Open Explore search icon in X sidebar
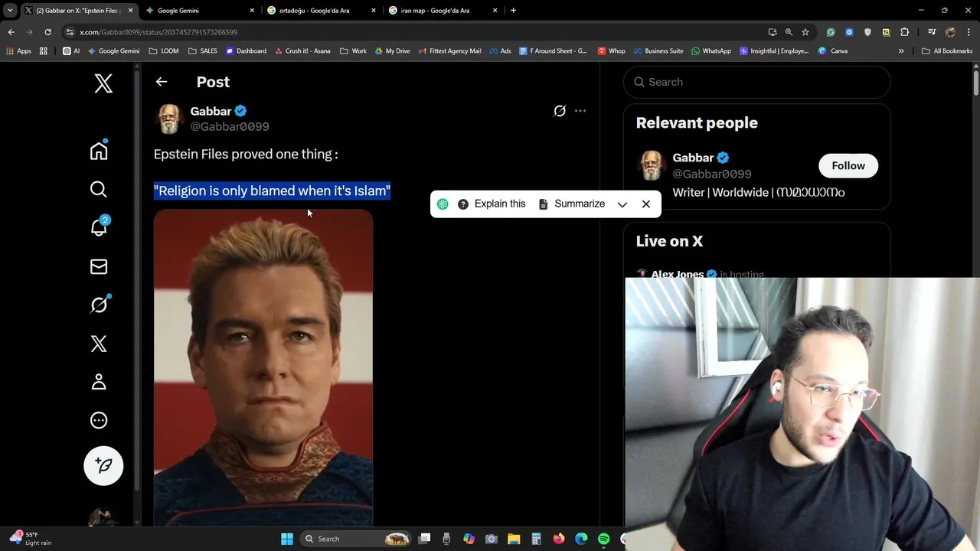Image resolution: width=980 pixels, height=551 pixels. (x=99, y=189)
